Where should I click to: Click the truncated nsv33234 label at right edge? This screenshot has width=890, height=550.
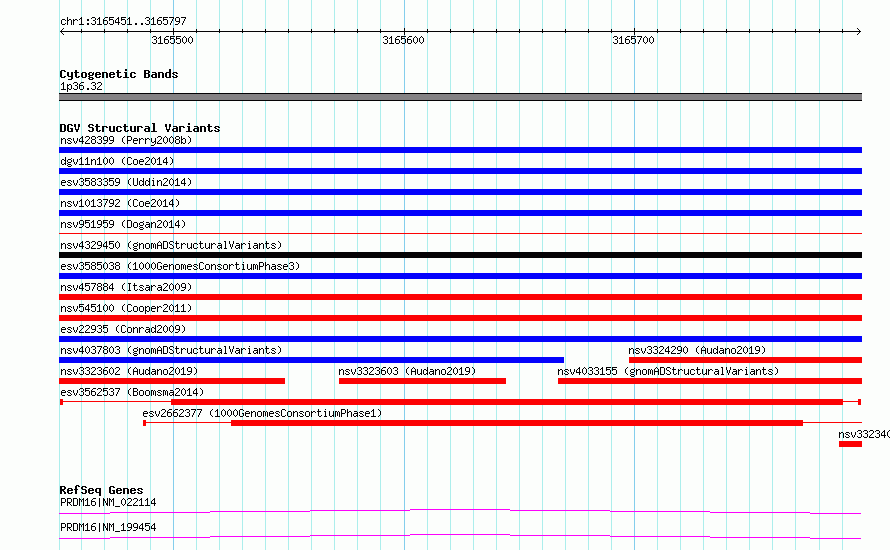864,434
